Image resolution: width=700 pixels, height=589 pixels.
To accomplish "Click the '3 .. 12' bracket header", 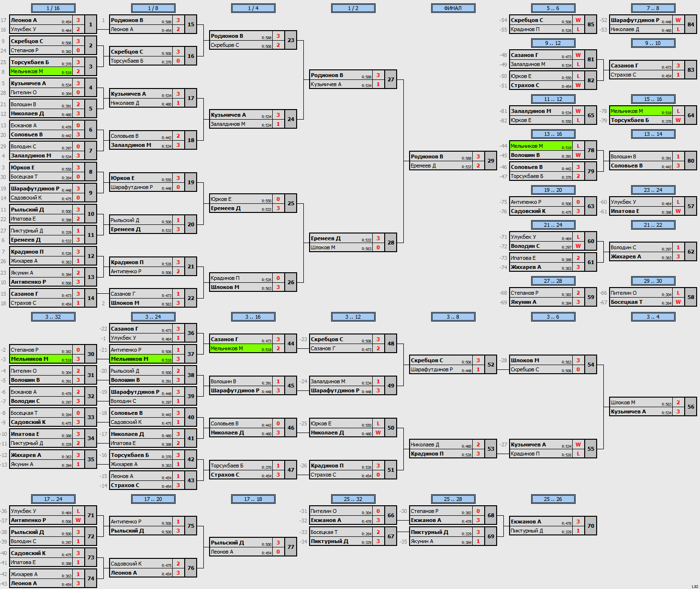I will coord(353,317).
